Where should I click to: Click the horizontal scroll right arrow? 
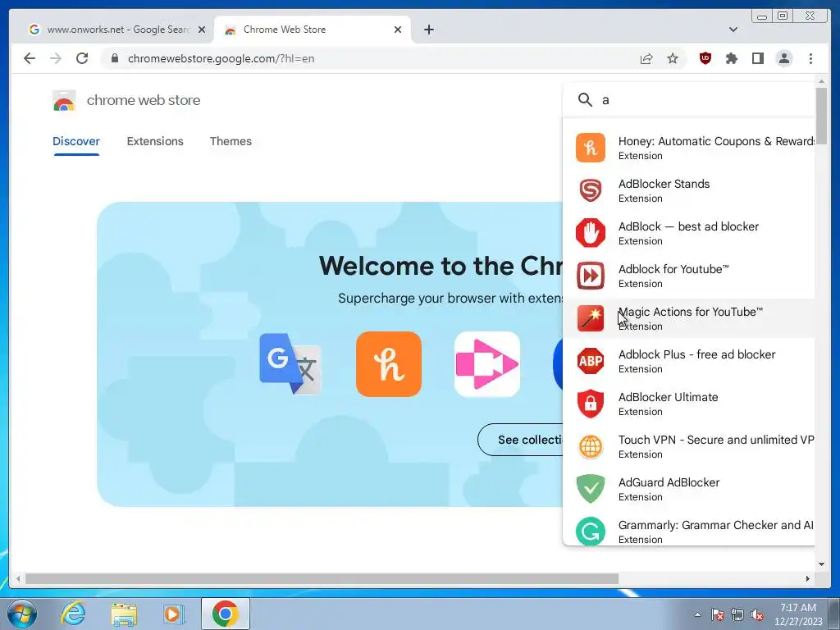(808, 578)
